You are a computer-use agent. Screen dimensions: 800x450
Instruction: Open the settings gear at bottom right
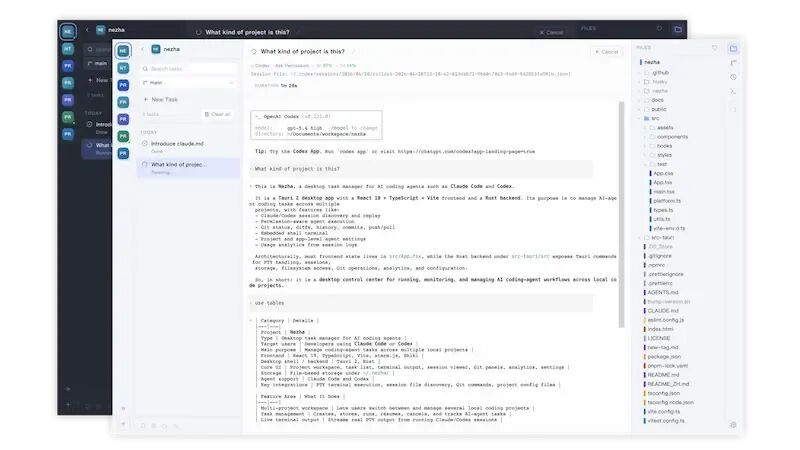click(733, 424)
